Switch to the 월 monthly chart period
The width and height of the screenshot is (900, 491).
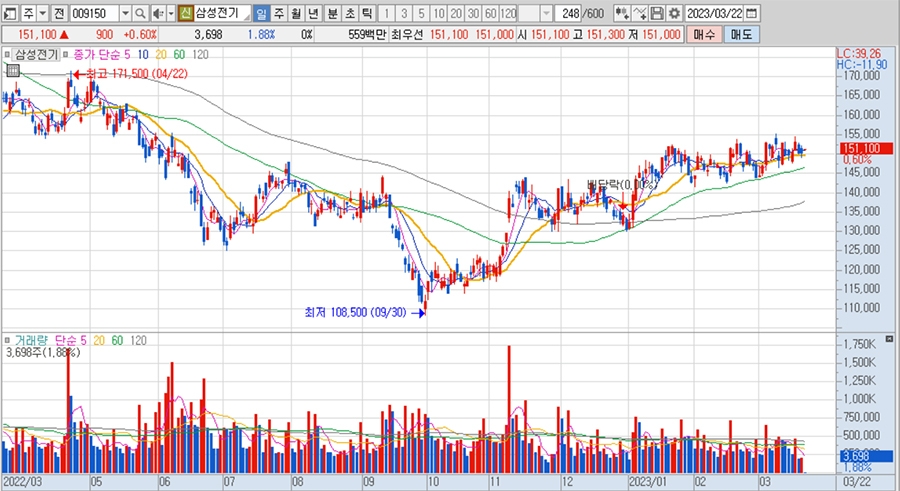[296, 13]
